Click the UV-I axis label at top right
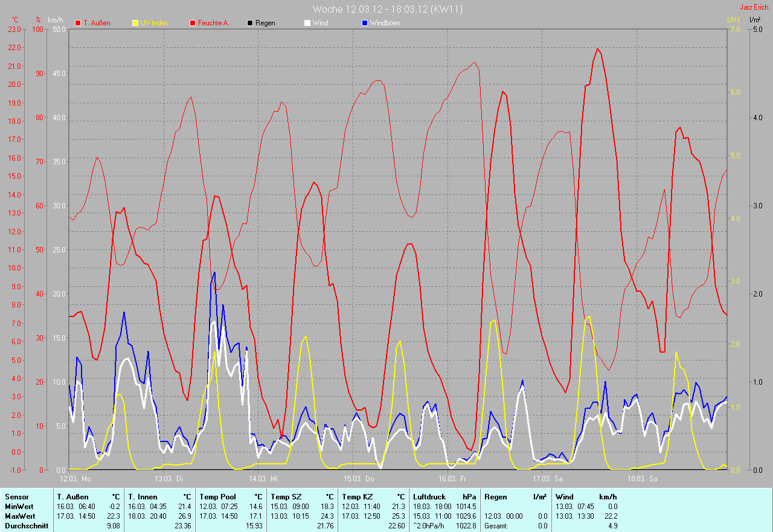The height and width of the screenshot is (532, 773). point(733,20)
